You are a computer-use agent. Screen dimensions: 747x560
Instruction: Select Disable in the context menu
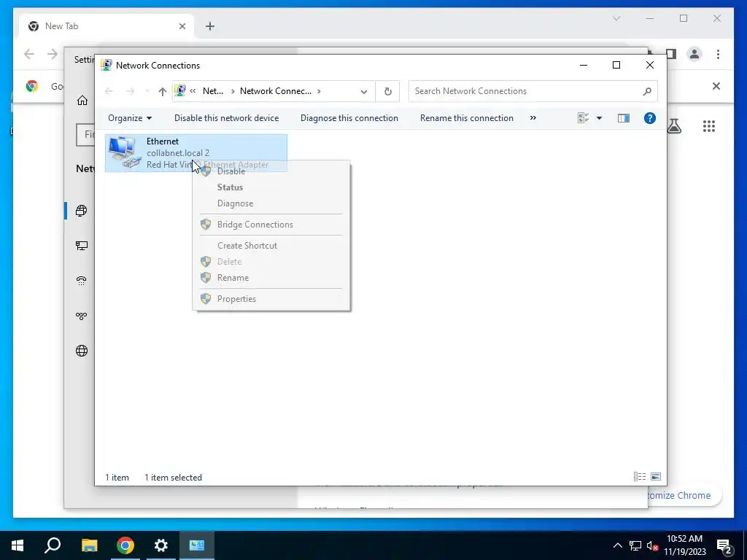coord(231,171)
